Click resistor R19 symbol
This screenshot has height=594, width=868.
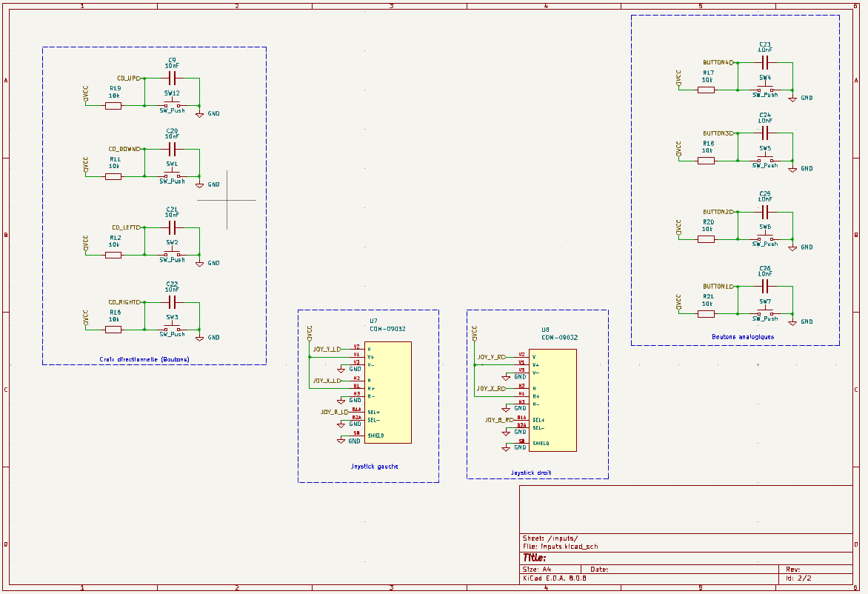pyautogui.click(x=113, y=105)
